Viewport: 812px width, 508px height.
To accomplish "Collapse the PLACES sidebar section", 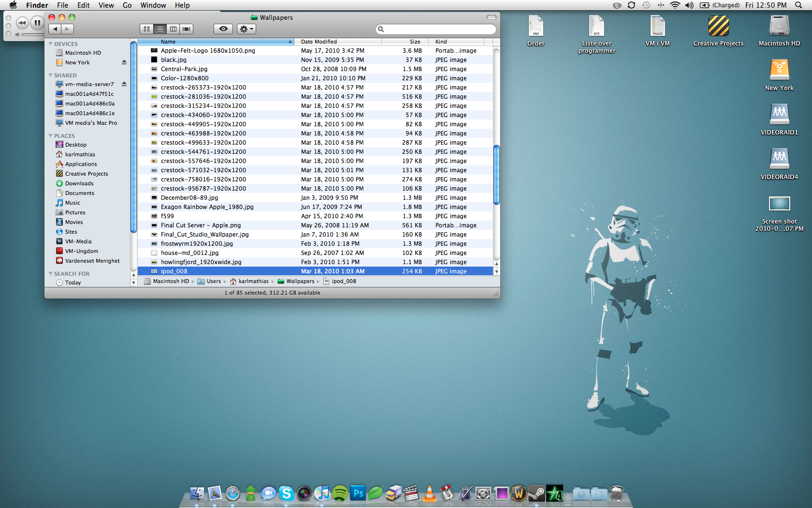I will point(50,135).
